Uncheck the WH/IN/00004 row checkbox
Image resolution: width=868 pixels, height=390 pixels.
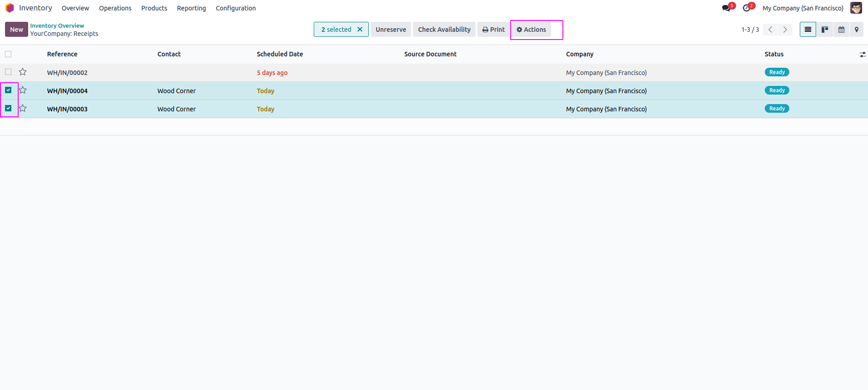coord(8,90)
